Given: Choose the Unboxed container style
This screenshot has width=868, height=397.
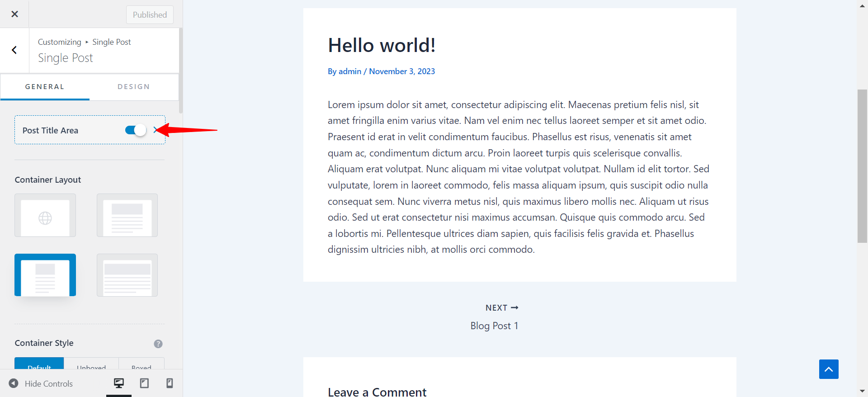Looking at the screenshot, I should coord(91,364).
